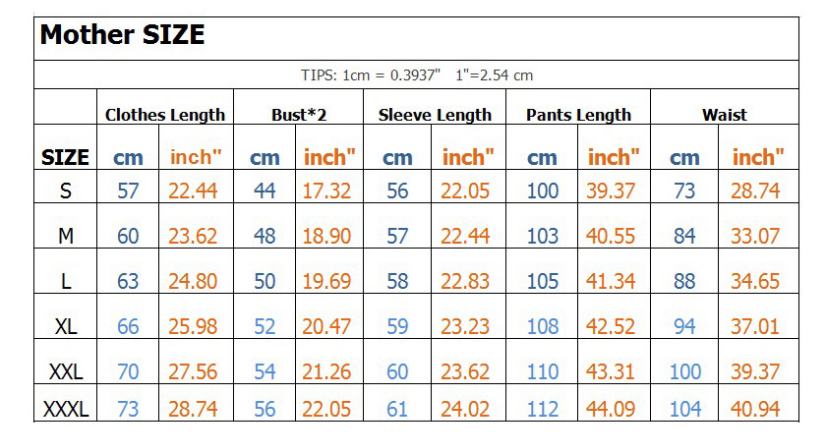Click the XXL pants length 43.31 cell

pyautogui.click(x=611, y=372)
